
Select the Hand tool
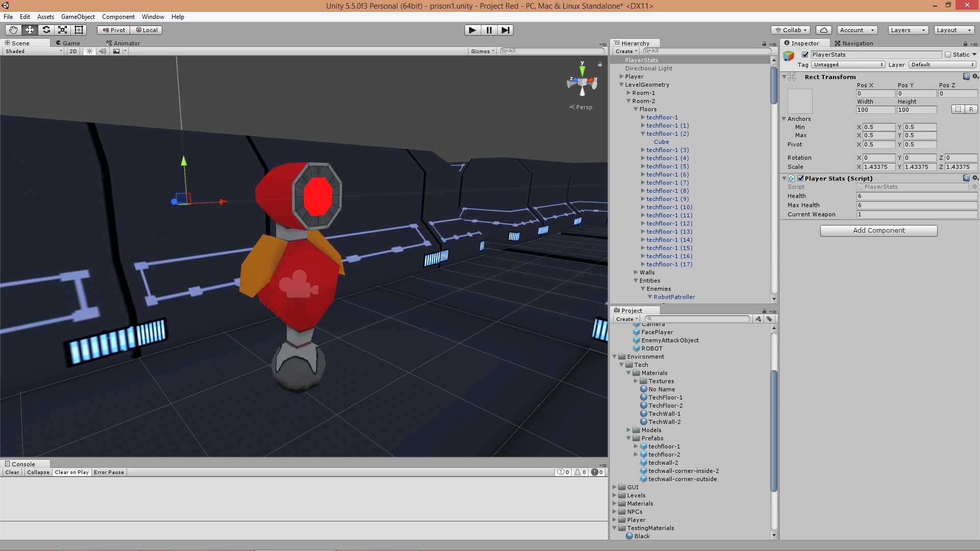coord(13,30)
